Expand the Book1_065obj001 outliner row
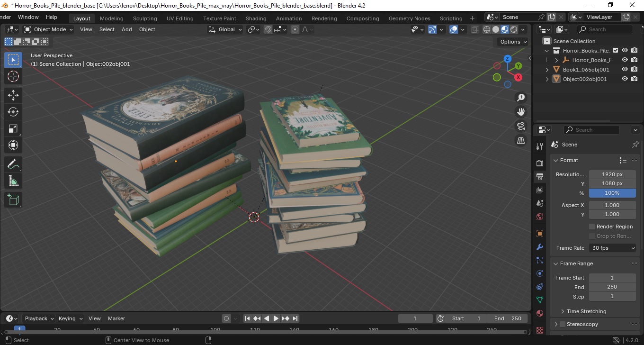Viewport: 644px width, 345px height. (547, 70)
